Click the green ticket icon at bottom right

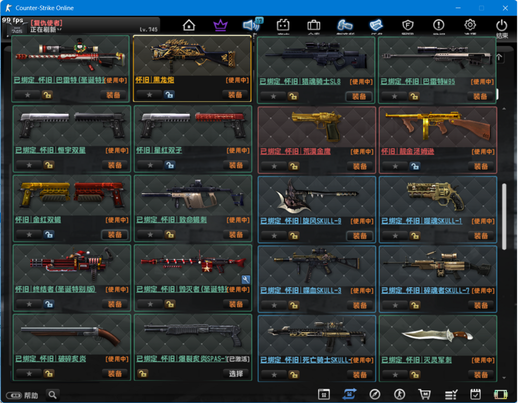500,394
